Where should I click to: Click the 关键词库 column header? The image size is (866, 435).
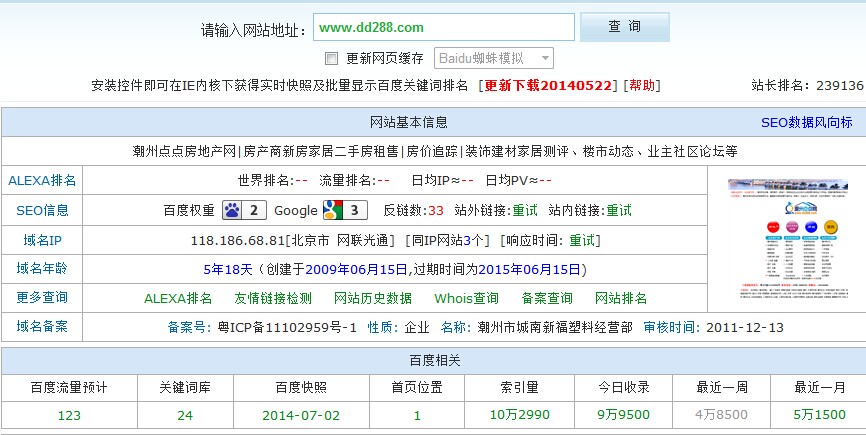(x=185, y=388)
